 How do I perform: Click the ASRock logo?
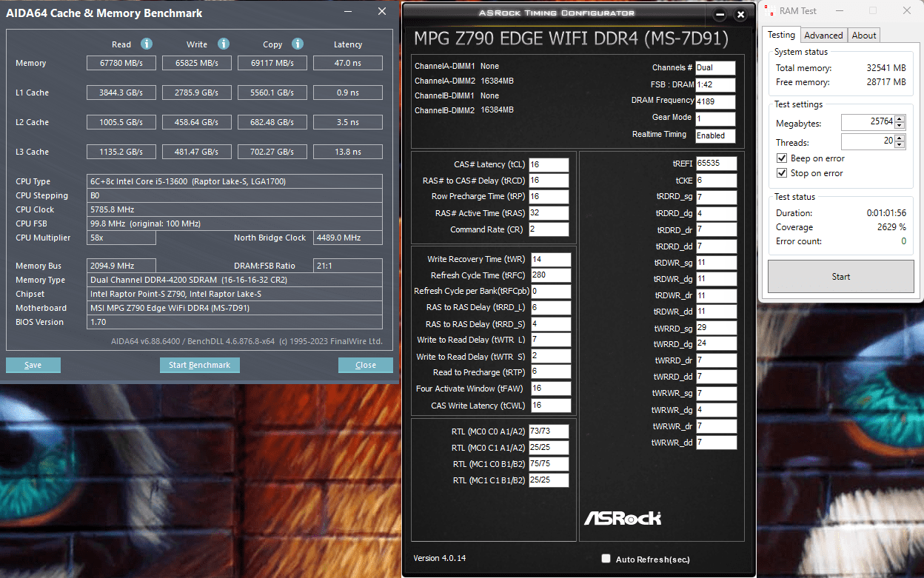point(622,518)
